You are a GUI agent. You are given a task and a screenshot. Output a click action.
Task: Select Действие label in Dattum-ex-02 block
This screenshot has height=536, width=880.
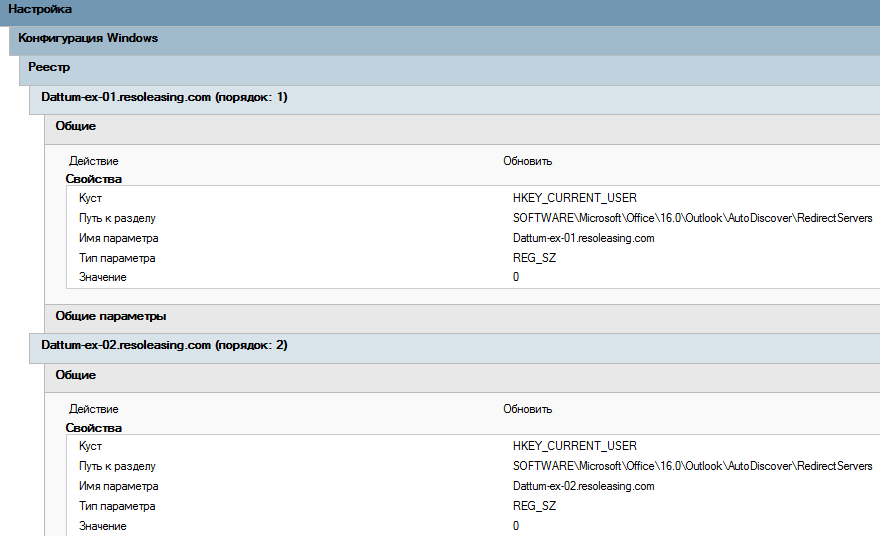[94, 409]
